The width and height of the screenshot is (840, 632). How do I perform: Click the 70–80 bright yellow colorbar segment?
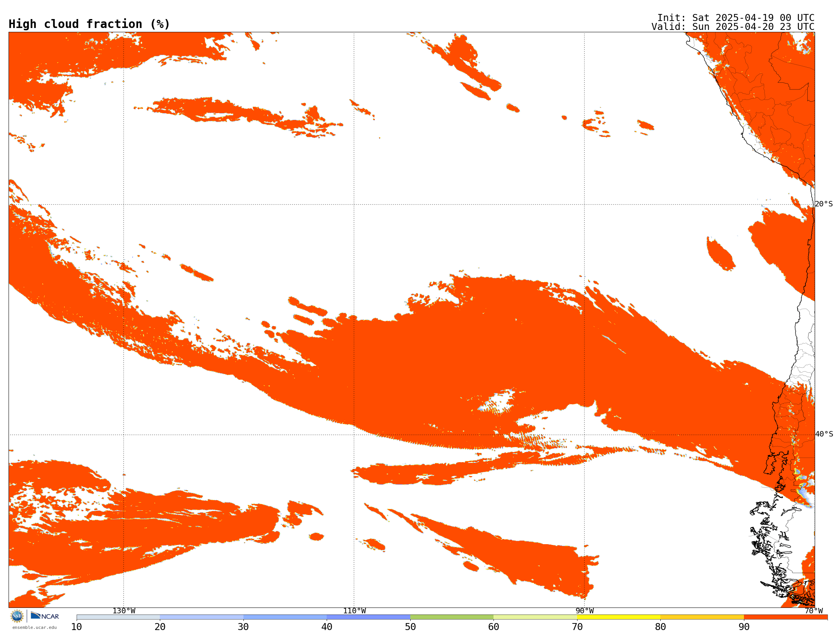coord(619,617)
